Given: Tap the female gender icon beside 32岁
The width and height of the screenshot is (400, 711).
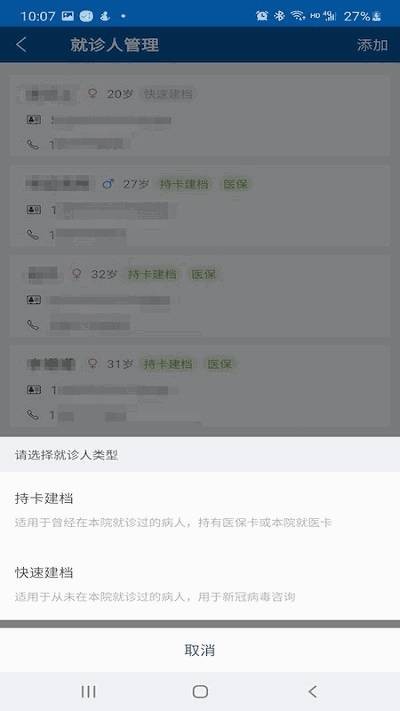Looking at the screenshot, I should coord(77,274).
